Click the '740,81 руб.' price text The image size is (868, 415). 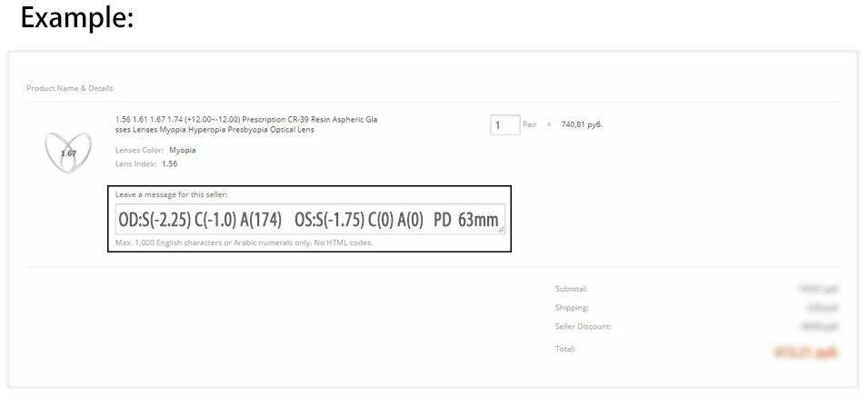pos(582,124)
